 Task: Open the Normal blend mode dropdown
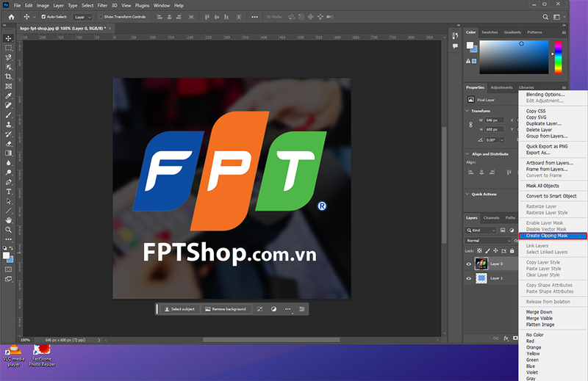click(488, 241)
